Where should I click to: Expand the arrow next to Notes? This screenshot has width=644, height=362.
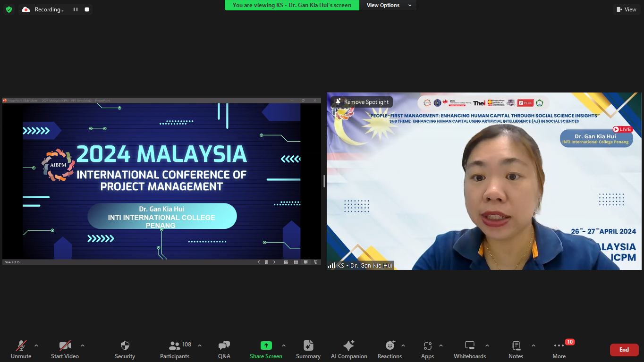pos(534,345)
